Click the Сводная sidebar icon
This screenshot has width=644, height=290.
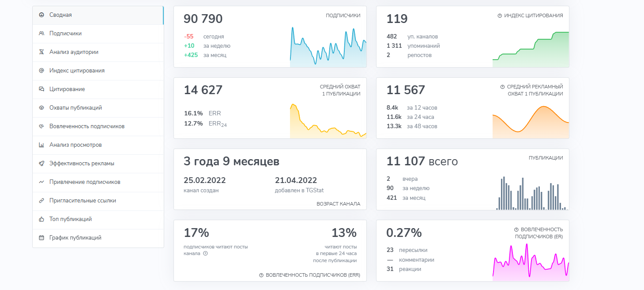tap(41, 15)
